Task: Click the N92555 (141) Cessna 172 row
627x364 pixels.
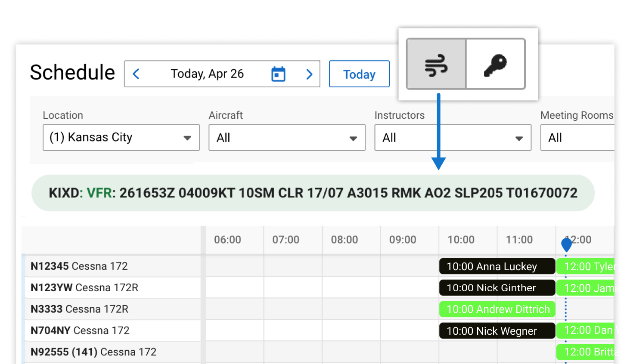Action: [93, 352]
